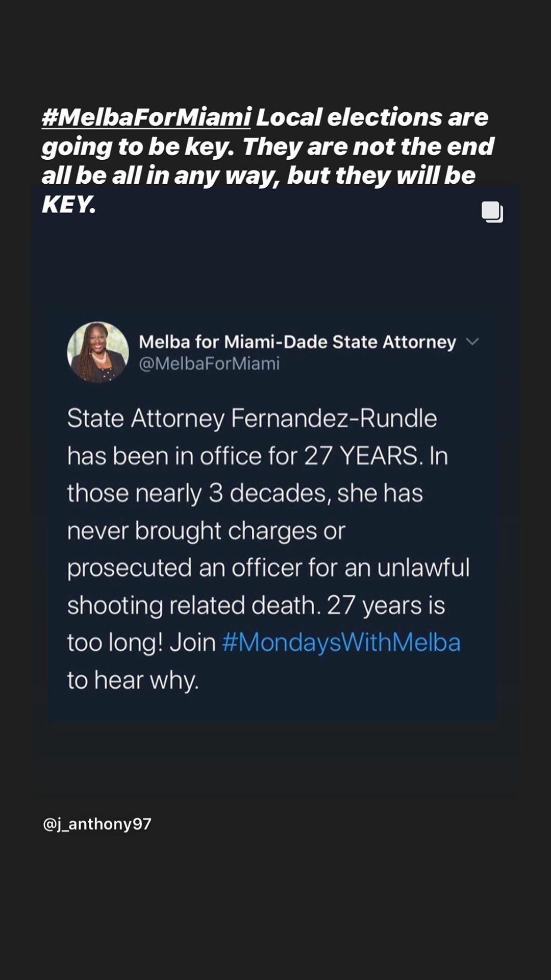This screenshot has height=980, width=551.
Task: Tap the 'Melba for Miami-Dade State Attorney' name
Action: pyautogui.click(x=297, y=341)
